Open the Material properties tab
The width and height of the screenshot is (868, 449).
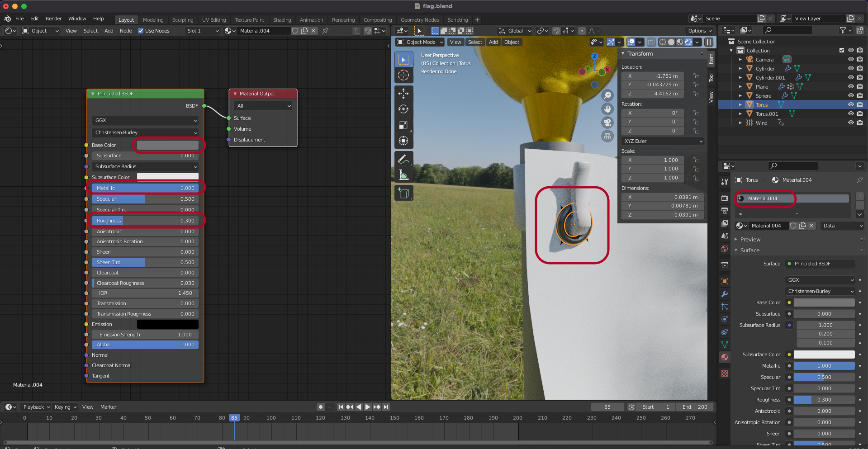pos(725,357)
